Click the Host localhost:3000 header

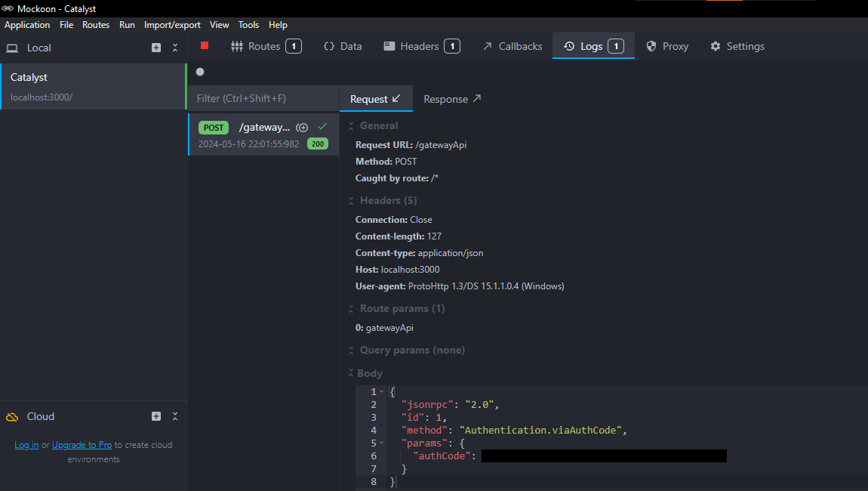coord(398,270)
